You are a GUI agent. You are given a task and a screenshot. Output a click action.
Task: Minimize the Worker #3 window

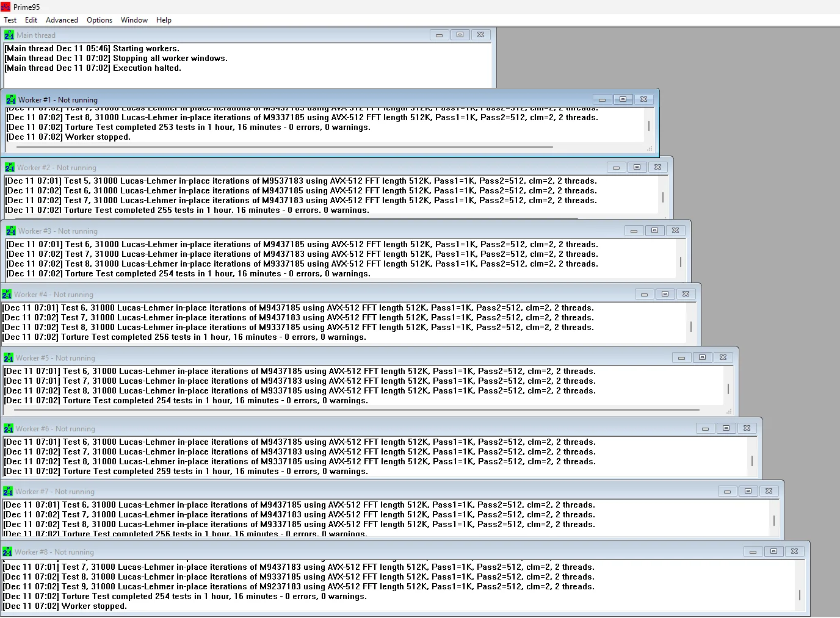click(x=634, y=231)
